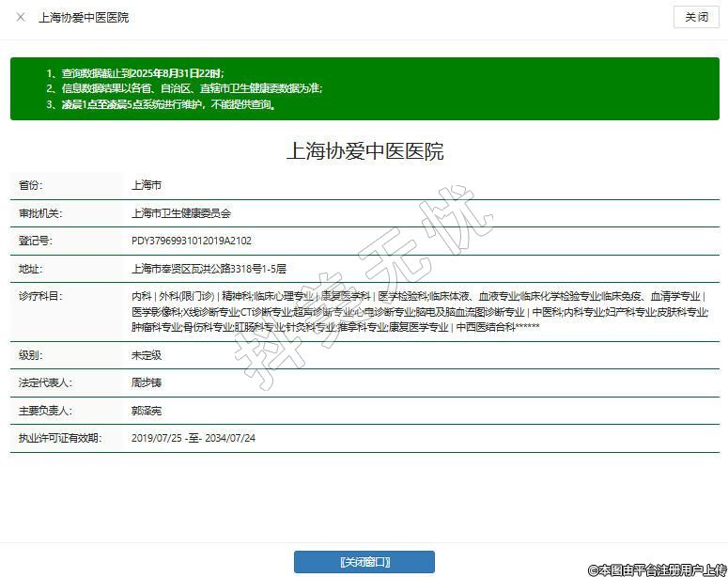Click the third notice about 系统进行维护
This screenshot has width=728, height=577.
pos(161,104)
